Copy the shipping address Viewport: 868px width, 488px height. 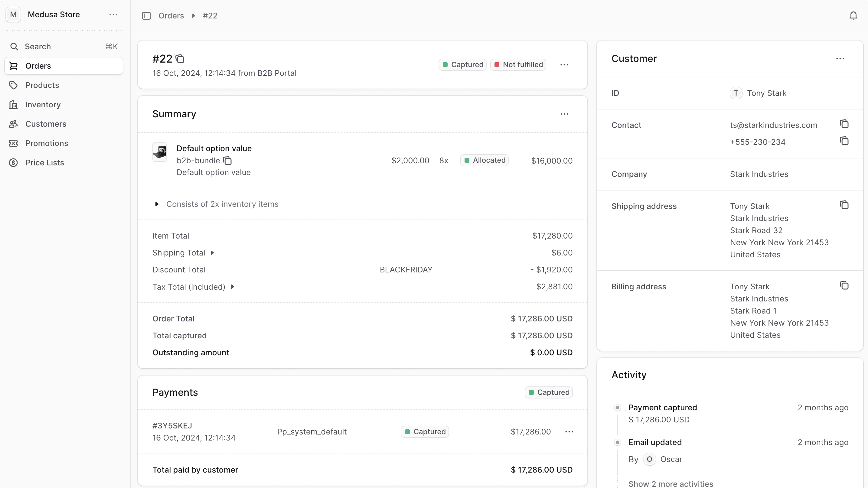[844, 205]
